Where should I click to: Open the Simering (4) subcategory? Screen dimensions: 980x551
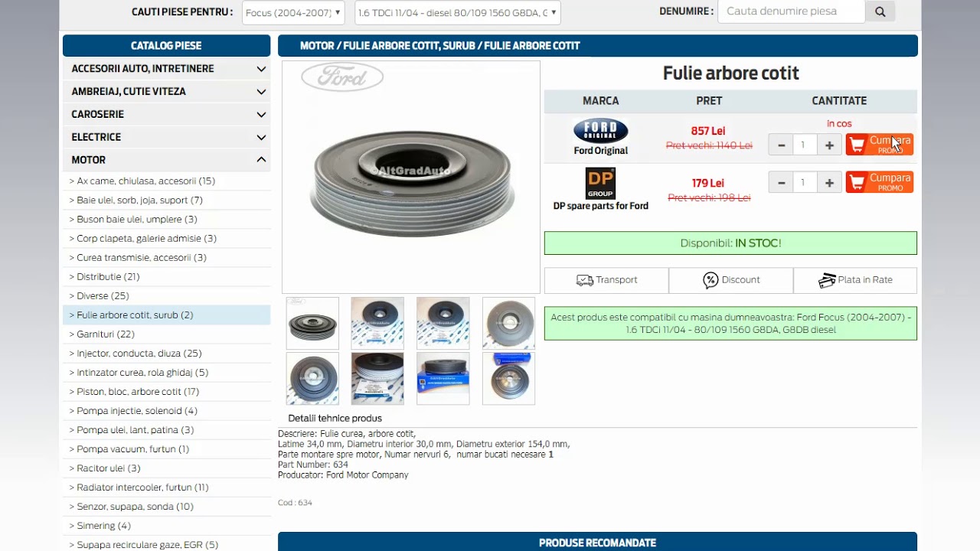100,526
